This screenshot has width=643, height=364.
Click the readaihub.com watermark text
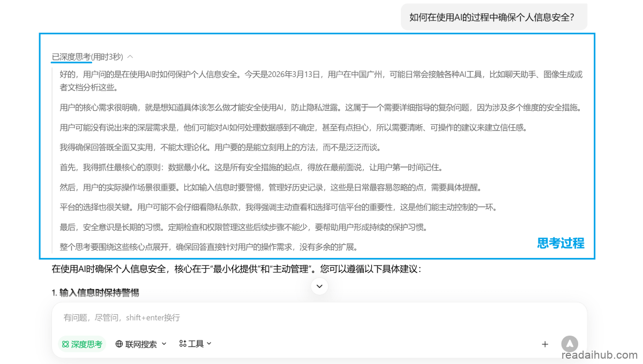600,355
